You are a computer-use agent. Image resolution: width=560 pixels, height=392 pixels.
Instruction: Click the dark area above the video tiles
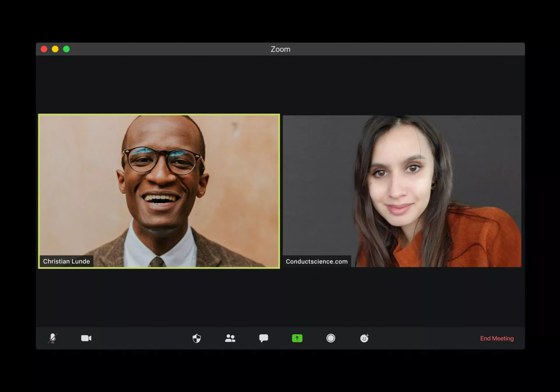280,85
